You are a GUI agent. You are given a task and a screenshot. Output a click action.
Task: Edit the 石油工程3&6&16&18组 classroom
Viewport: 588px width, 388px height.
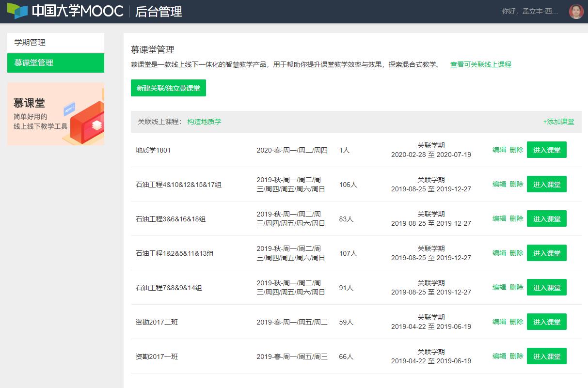click(499, 219)
